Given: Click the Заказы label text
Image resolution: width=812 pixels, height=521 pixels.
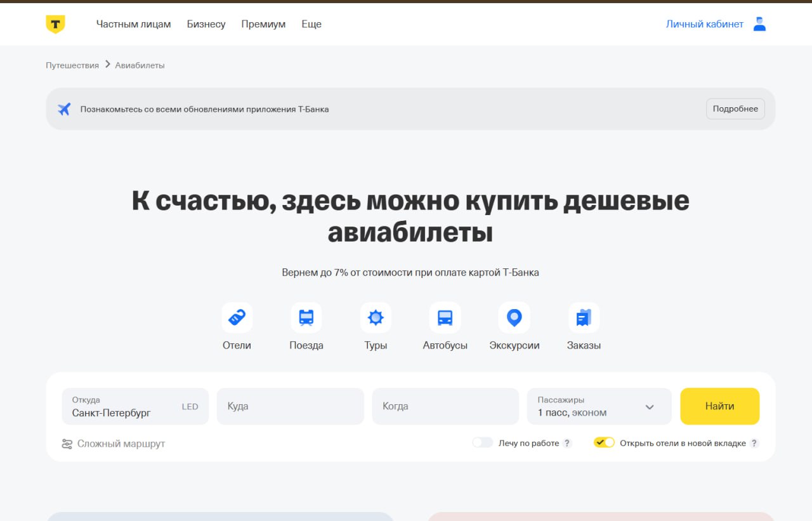Looking at the screenshot, I should [x=584, y=346].
